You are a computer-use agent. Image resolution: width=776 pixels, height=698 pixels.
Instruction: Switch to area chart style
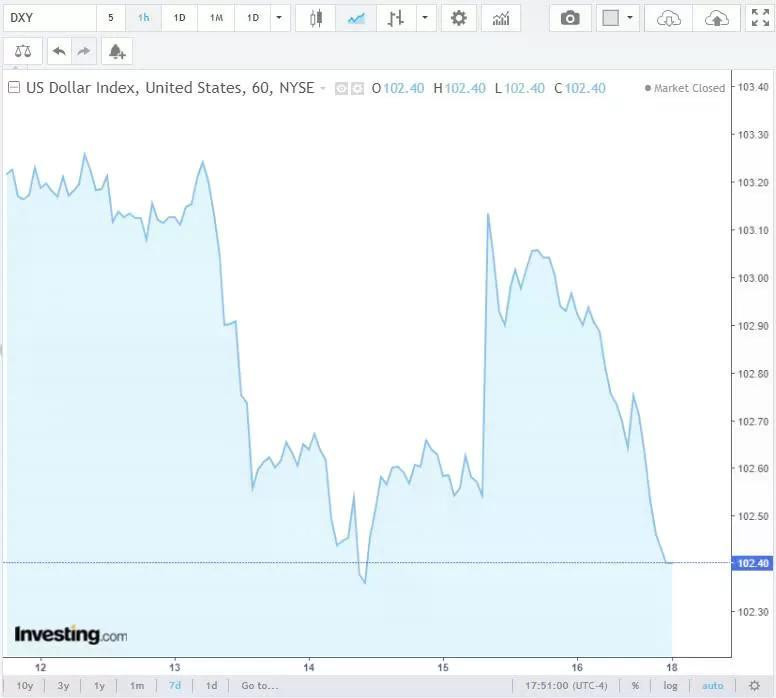point(356,18)
